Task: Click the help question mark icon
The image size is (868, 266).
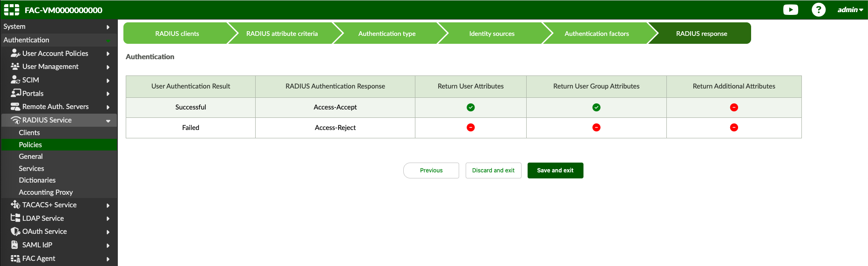Action: 818,10
